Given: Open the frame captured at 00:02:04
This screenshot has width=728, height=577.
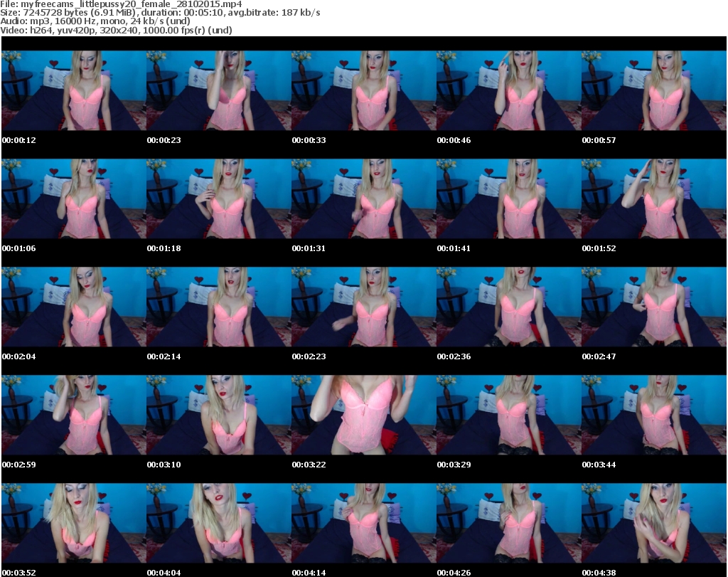Looking at the screenshot, I should pos(74,307).
